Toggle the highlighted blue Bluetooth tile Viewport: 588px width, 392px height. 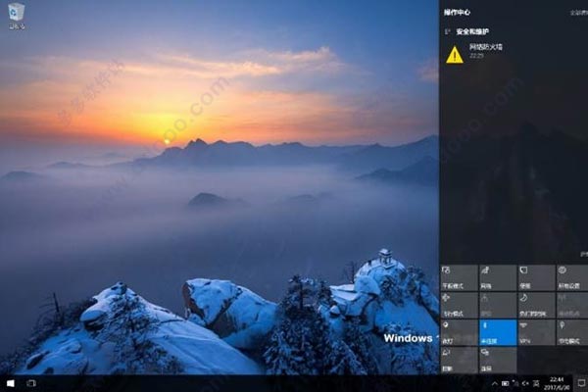pos(498,333)
